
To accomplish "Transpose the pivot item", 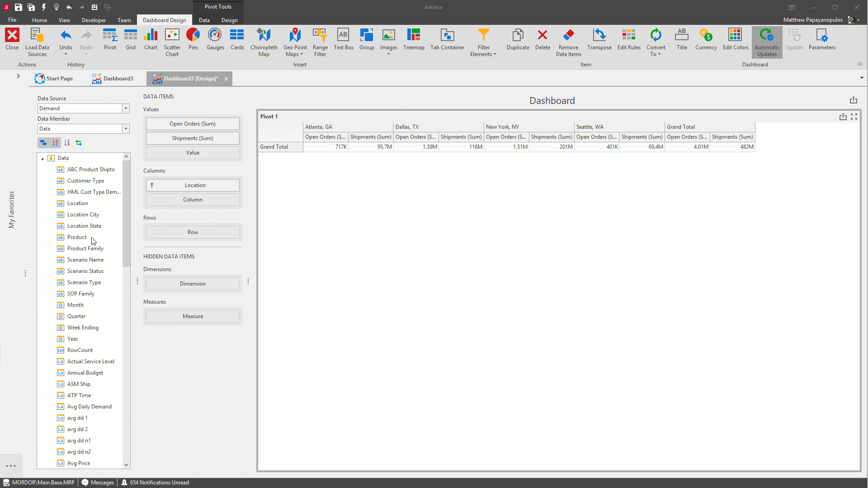I will [x=599, y=39].
